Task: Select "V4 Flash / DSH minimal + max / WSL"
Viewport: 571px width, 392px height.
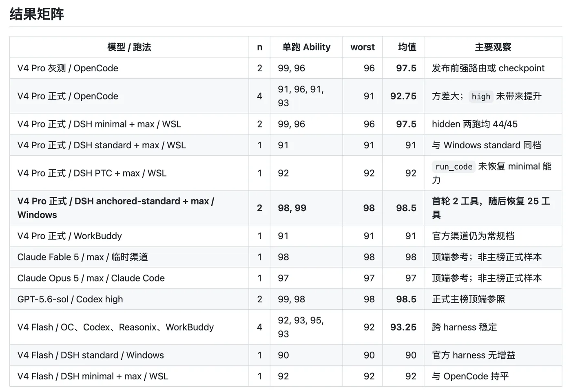Action: click(x=93, y=377)
